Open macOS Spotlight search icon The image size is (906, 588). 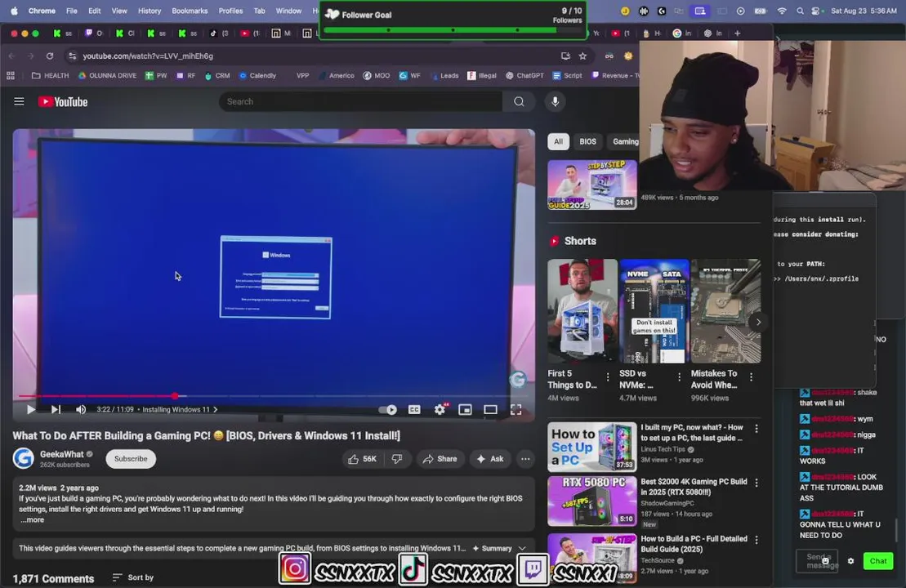click(x=800, y=11)
